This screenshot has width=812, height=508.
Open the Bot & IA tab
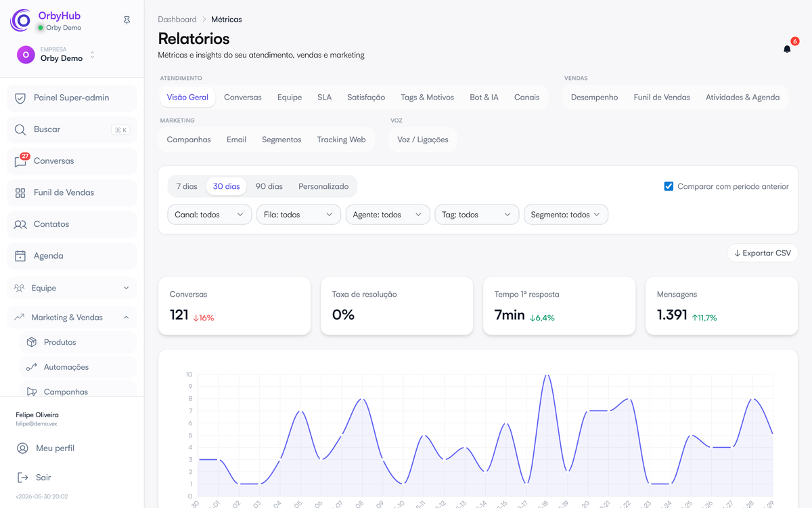[x=484, y=98]
